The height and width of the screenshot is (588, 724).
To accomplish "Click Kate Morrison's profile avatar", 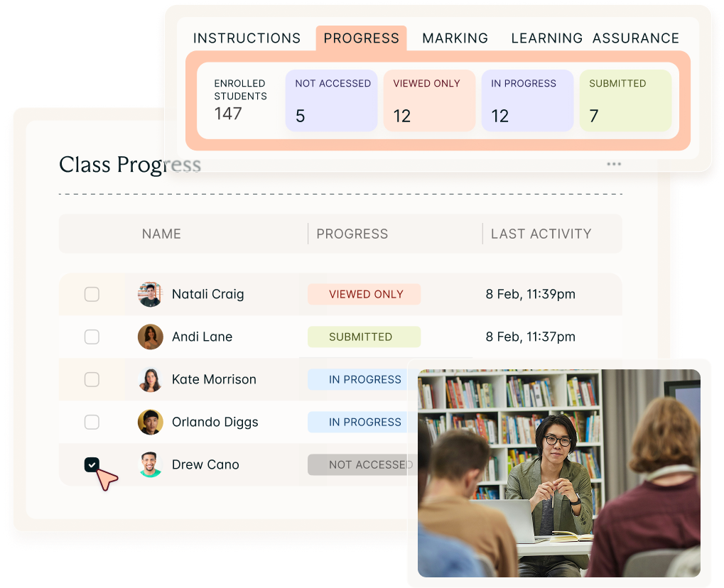I will pyautogui.click(x=150, y=379).
